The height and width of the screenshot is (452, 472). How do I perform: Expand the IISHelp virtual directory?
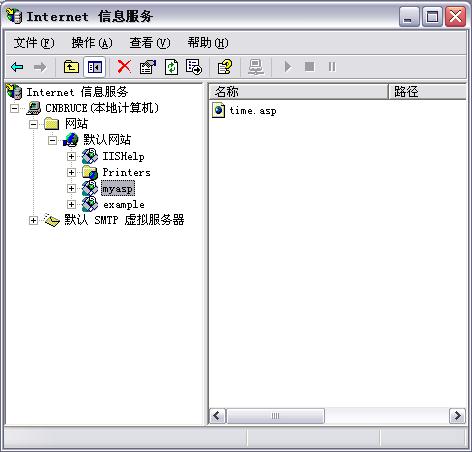pyautogui.click(x=71, y=156)
